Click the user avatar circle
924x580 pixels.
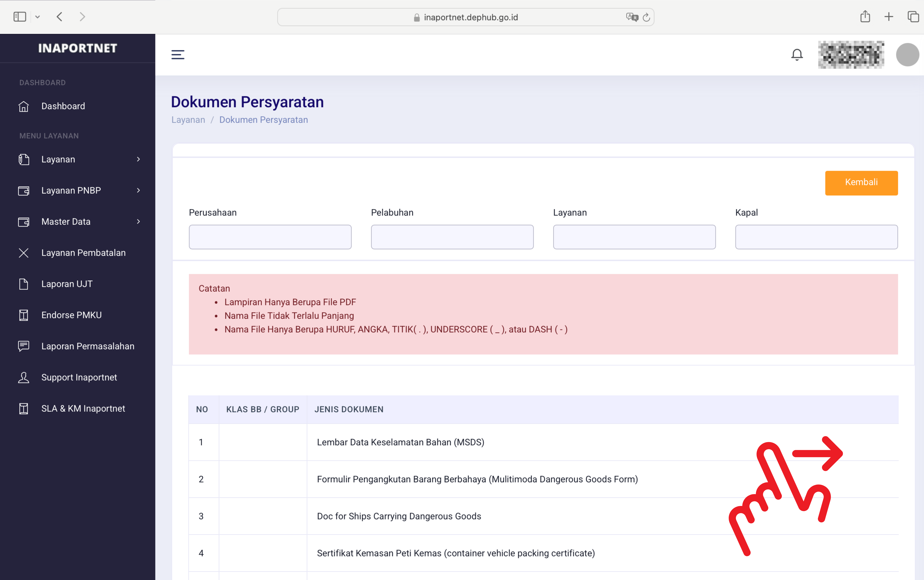907,55
